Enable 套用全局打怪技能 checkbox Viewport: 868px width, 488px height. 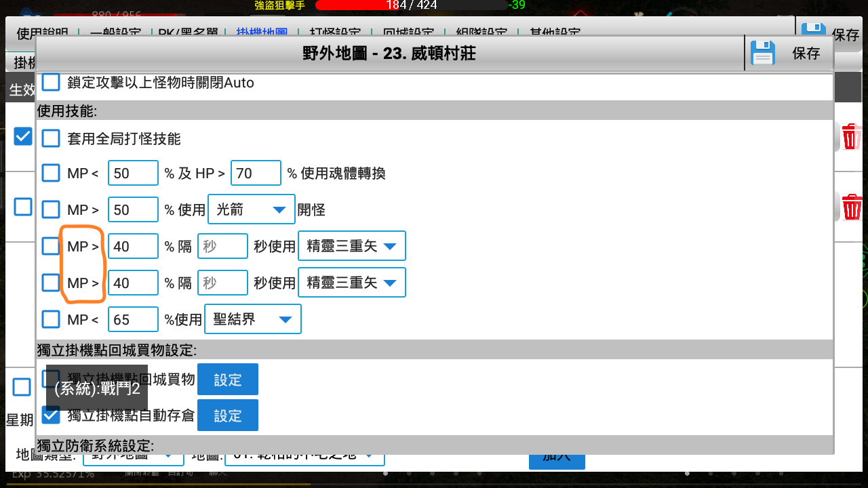51,138
